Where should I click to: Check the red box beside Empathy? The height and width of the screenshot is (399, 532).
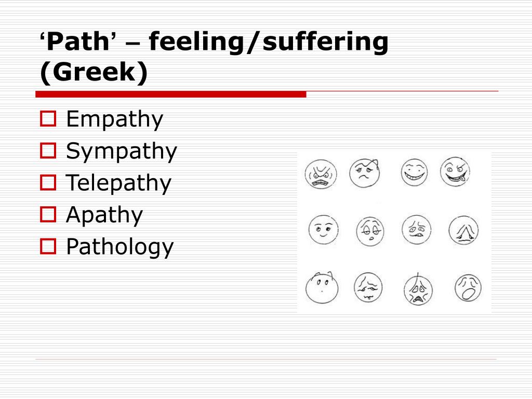point(48,119)
